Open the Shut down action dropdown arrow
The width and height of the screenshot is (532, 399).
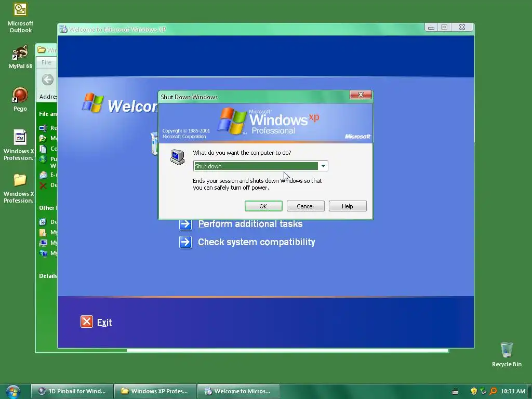[x=323, y=166]
